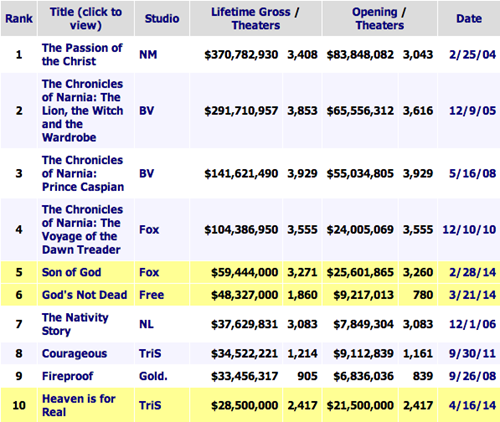
Task: Select theater count 905 in Fireproof row
Action: (x=307, y=376)
